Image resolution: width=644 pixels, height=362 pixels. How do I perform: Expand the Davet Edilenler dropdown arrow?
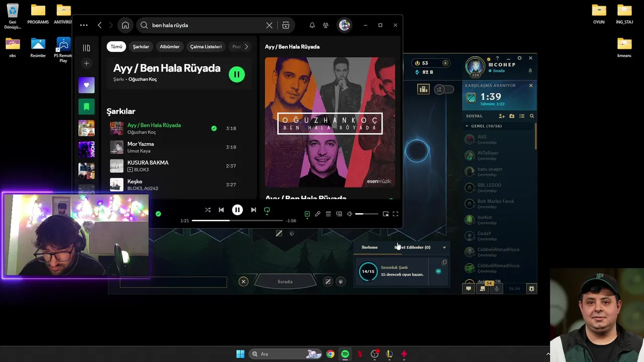click(444, 247)
